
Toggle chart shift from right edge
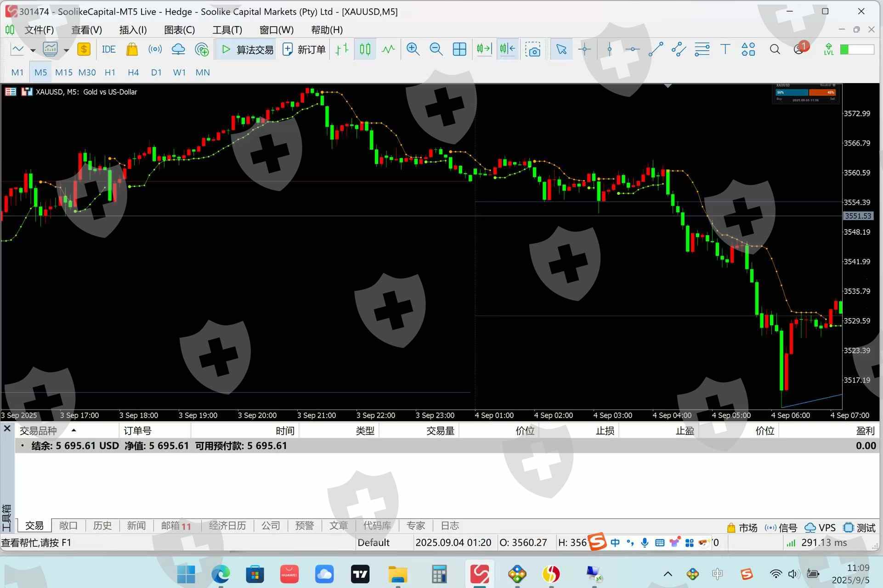[508, 49]
